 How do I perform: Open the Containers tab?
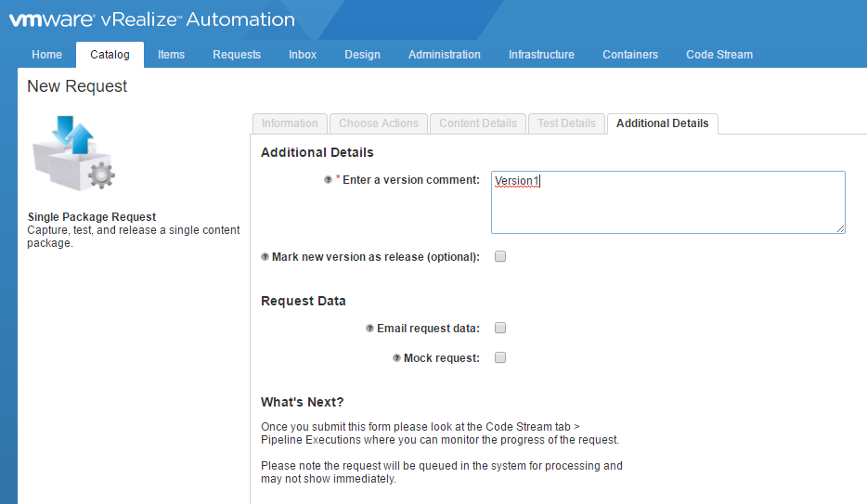(x=629, y=55)
